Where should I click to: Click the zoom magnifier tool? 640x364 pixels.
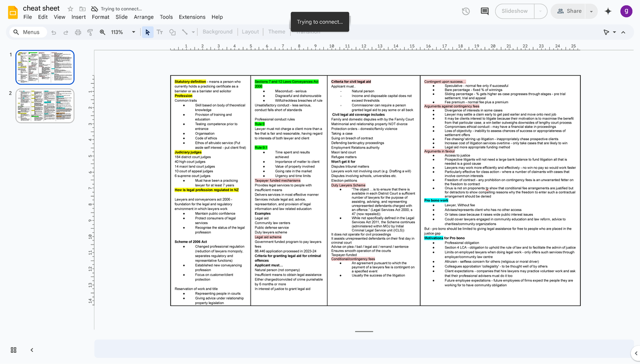(x=102, y=32)
